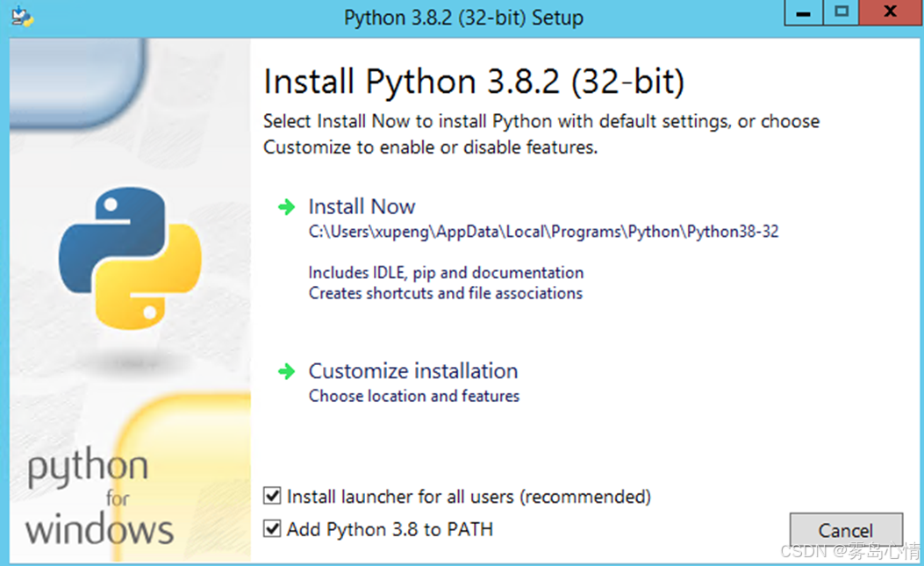
Task: Choose Customize installation
Action: pyautogui.click(x=412, y=371)
